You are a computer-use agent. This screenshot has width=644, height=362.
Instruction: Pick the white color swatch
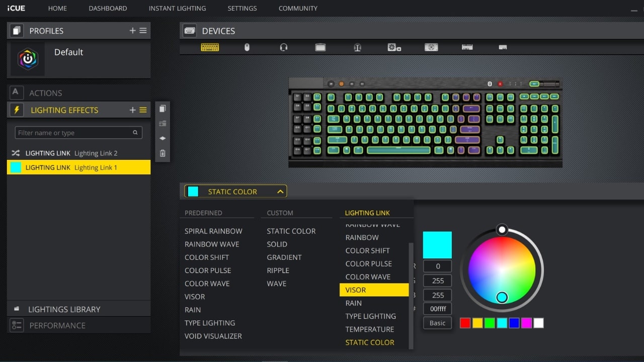coord(538,323)
